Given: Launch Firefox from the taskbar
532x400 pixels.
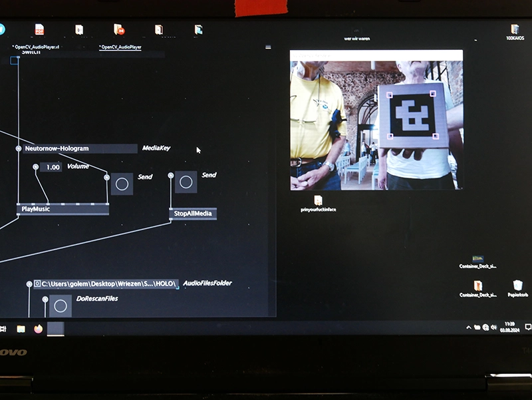Looking at the screenshot, I should [39, 329].
